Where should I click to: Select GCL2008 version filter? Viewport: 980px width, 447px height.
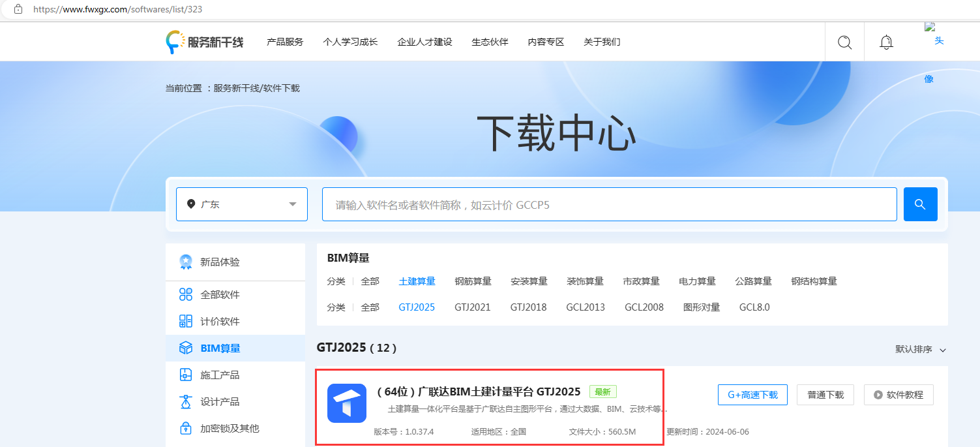point(644,307)
